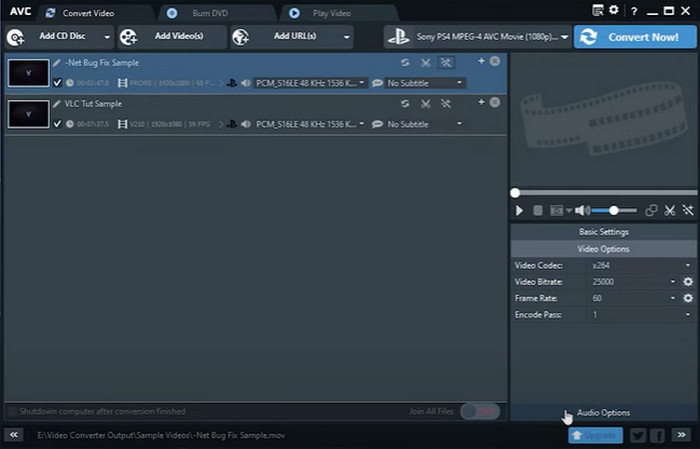Image resolution: width=700 pixels, height=449 pixels.
Task: Rename VLC Tut Sample with pencil icon
Action: click(57, 104)
